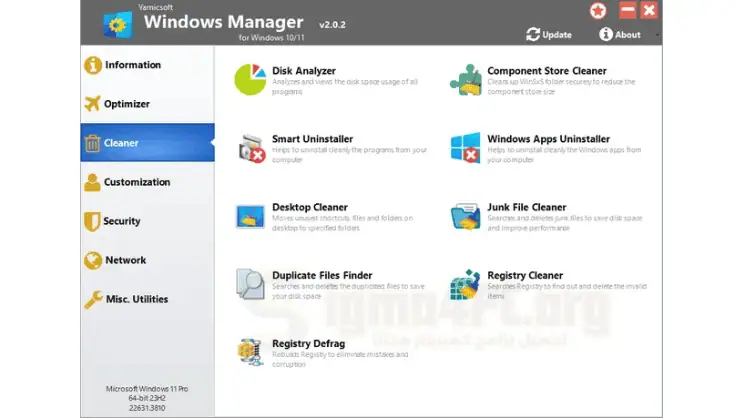Viewport: 743px width, 418px height.
Task: Click the Smart Uninstaller description text
Action: click(x=349, y=155)
